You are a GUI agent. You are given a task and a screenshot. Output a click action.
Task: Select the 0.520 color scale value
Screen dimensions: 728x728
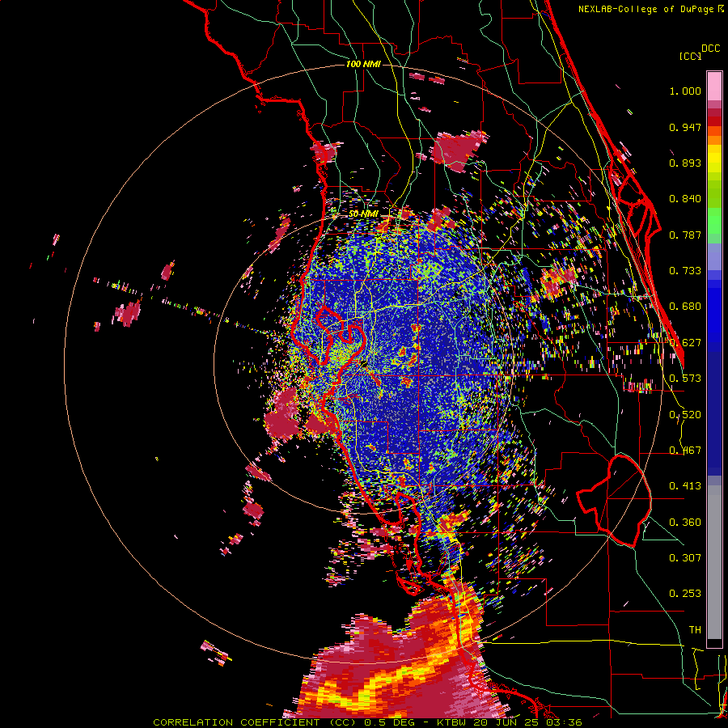(685, 415)
